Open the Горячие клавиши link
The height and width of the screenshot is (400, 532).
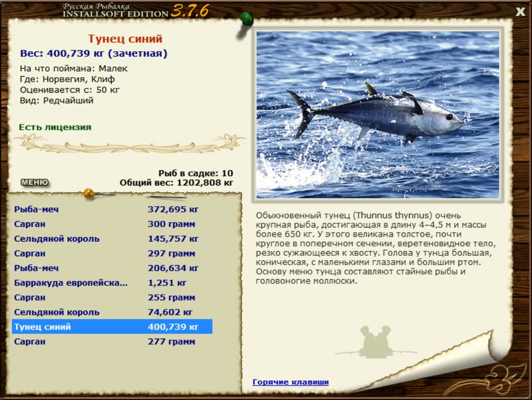click(291, 382)
